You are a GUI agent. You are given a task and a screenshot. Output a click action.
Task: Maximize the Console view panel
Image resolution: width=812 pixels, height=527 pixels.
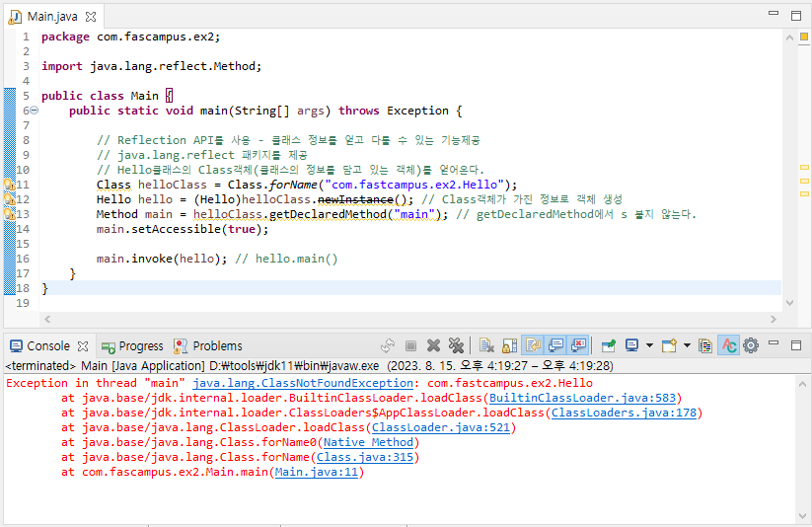click(796, 345)
